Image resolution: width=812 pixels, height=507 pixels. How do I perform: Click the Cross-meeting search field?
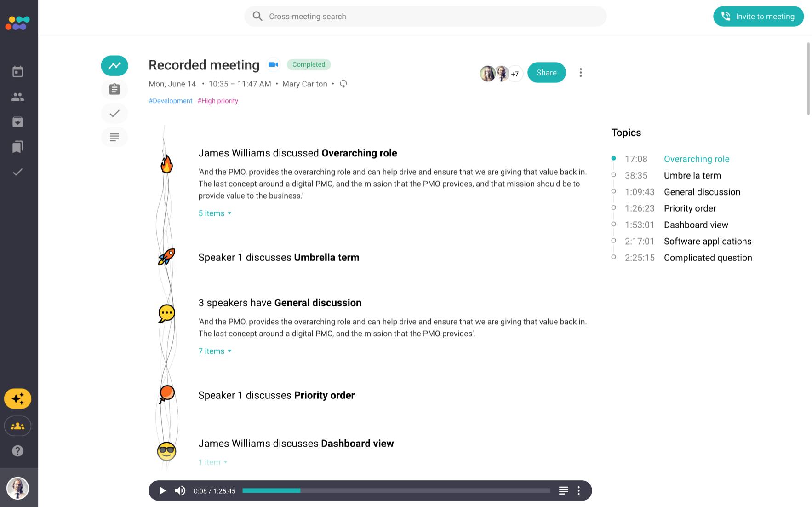pyautogui.click(x=425, y=17)
